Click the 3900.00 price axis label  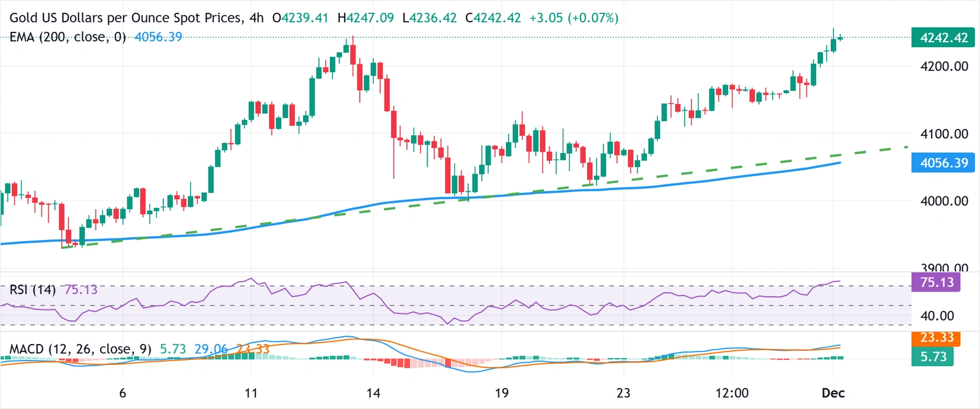pyautogui.click(x=942, y=268)
